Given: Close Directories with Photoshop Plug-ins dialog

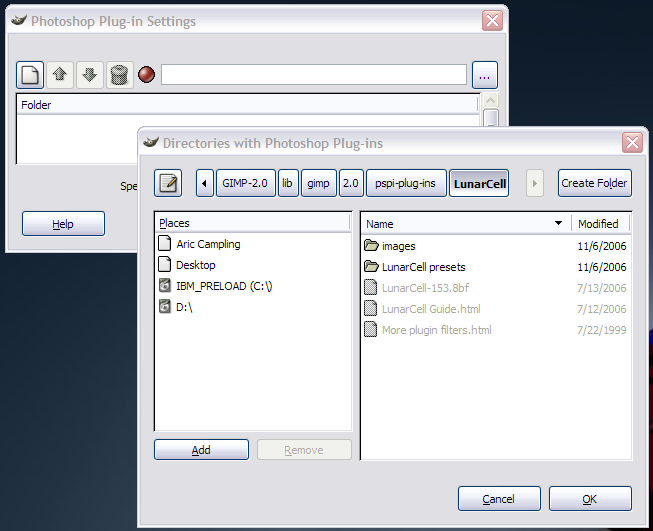Looking at the screenshot, I should pyautogui.click(x=632, y=143).
